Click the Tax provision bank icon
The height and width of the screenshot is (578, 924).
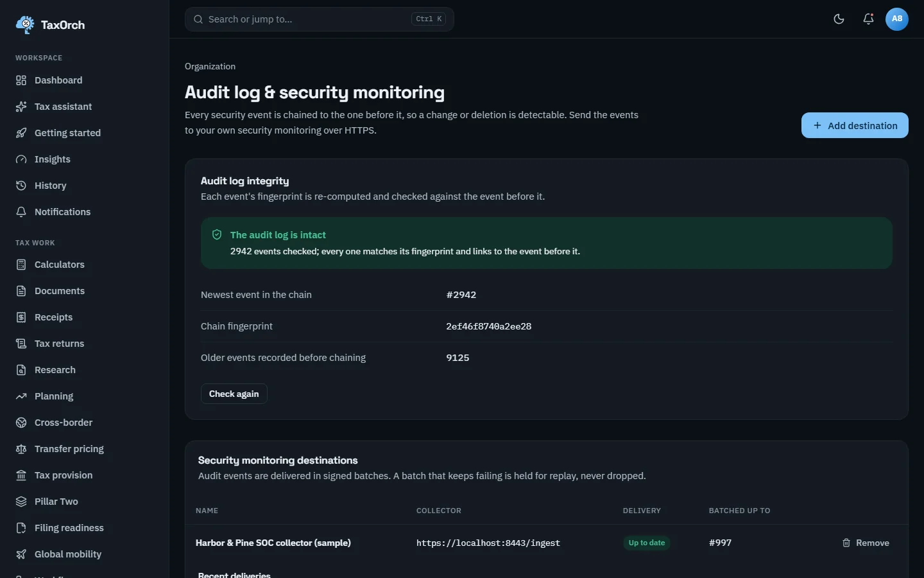(21, 475)
